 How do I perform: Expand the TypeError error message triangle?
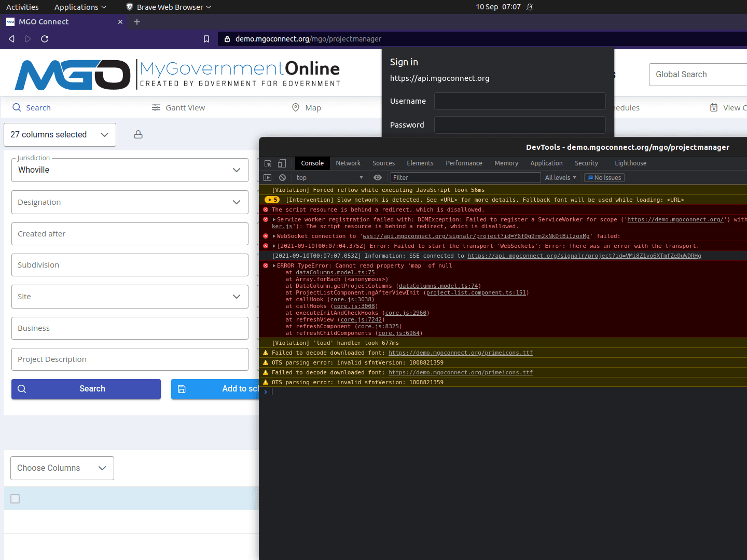274,266
